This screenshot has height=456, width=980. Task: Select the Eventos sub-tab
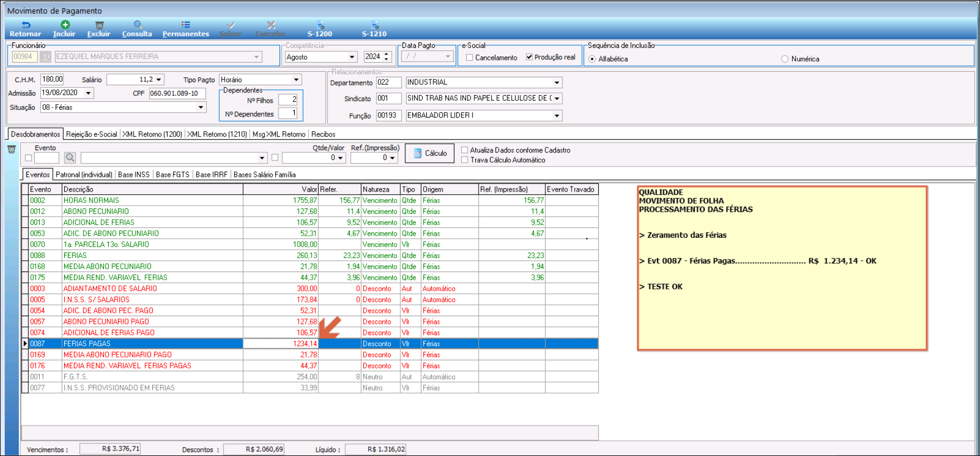coord(38,175)
